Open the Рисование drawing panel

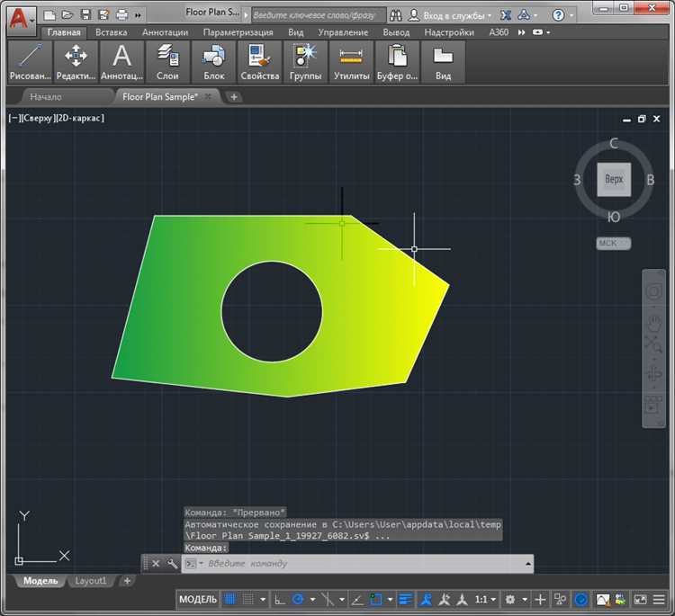[30, 62]
